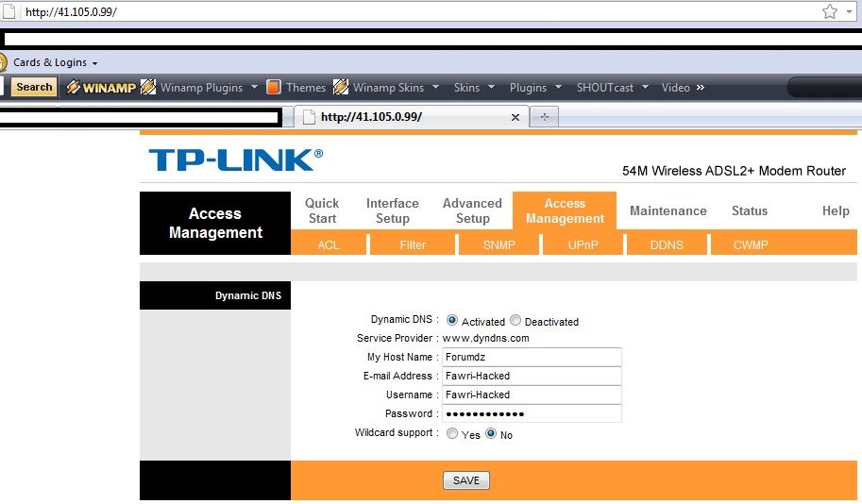Image resolution: width=862 pixels, height=504 pixels.
Task: Click the Winamp Skins toolbar icon
Action: click(340, 87)
